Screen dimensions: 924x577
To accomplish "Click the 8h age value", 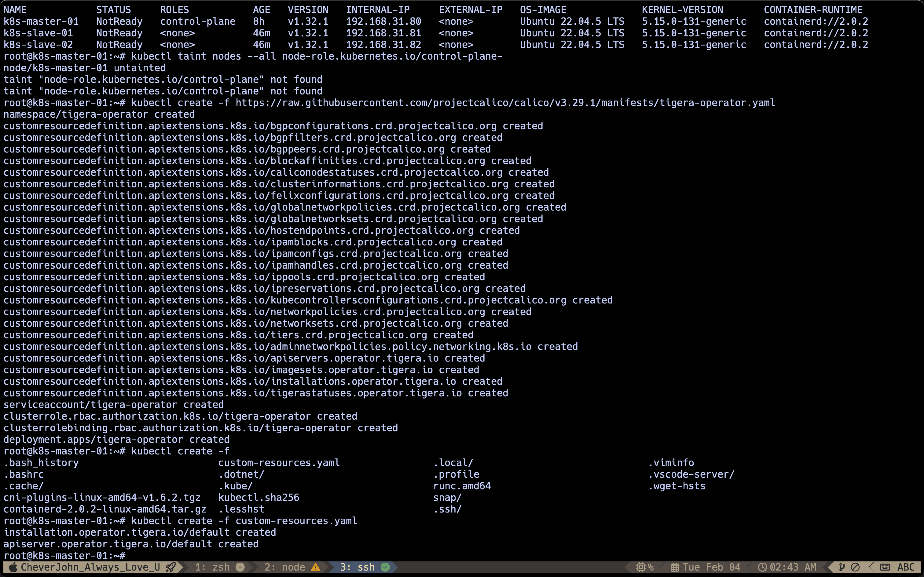I will point(259,21).
